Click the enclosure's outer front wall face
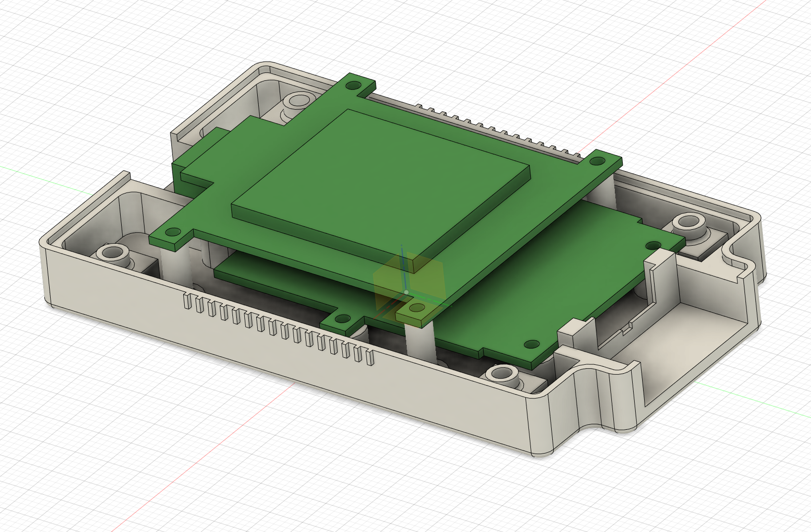 point(298,382)
